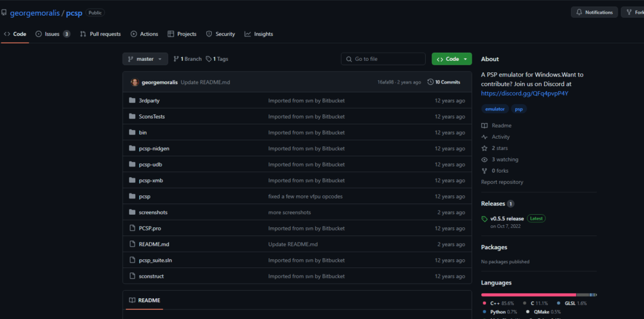644x319 pixels.
Task: Open the pcsp repository name link
Action: [74, 13]
